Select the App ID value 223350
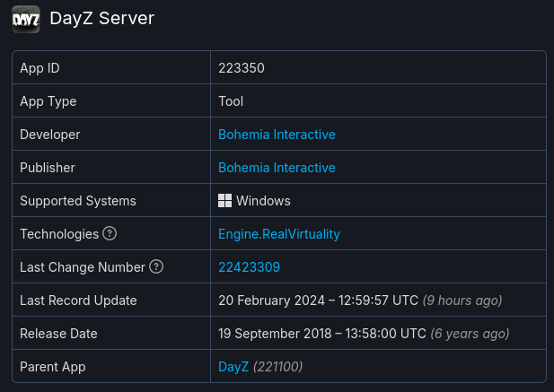This screenshot has width=554, height=392. [242, 68]
